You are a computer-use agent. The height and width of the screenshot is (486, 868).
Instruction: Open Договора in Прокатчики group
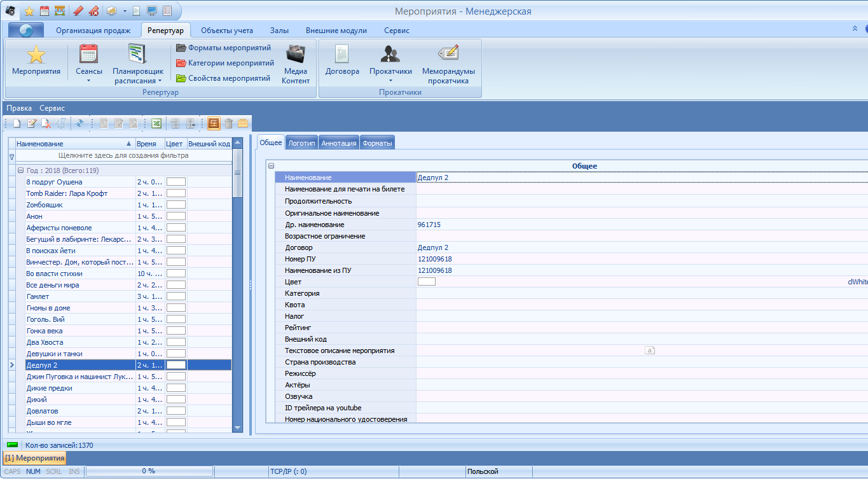click(x=342, y=61)
